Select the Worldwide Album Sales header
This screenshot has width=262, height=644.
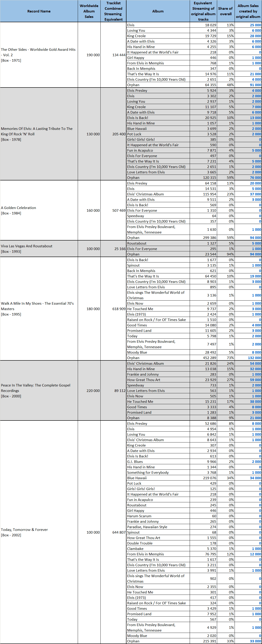(89, 11)
